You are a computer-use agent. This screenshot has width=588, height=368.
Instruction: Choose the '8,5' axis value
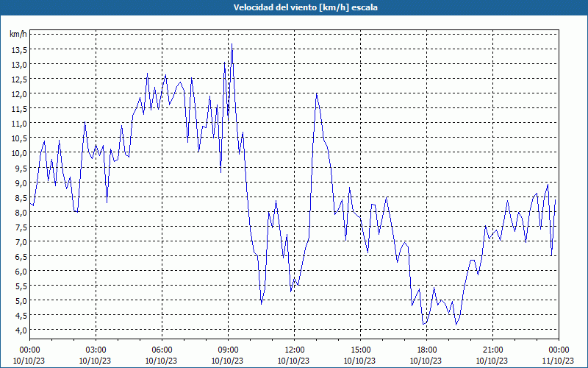coord(21,197)
